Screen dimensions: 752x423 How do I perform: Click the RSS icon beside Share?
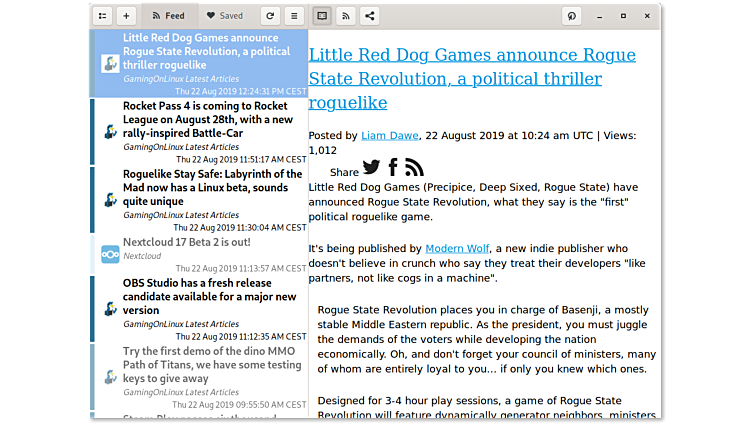[x=414, y=167]
